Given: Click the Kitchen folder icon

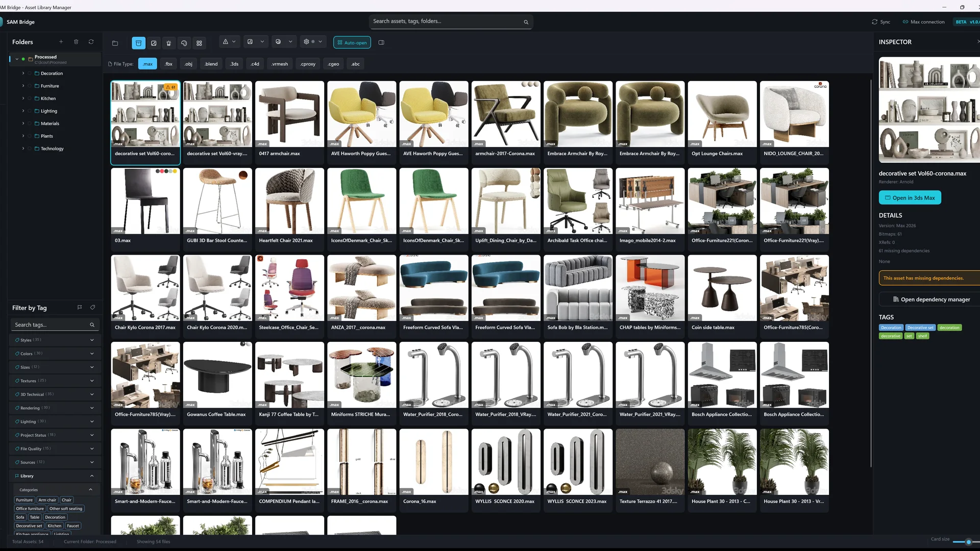Looking at the screenshot, I should [x=37, y=98].
